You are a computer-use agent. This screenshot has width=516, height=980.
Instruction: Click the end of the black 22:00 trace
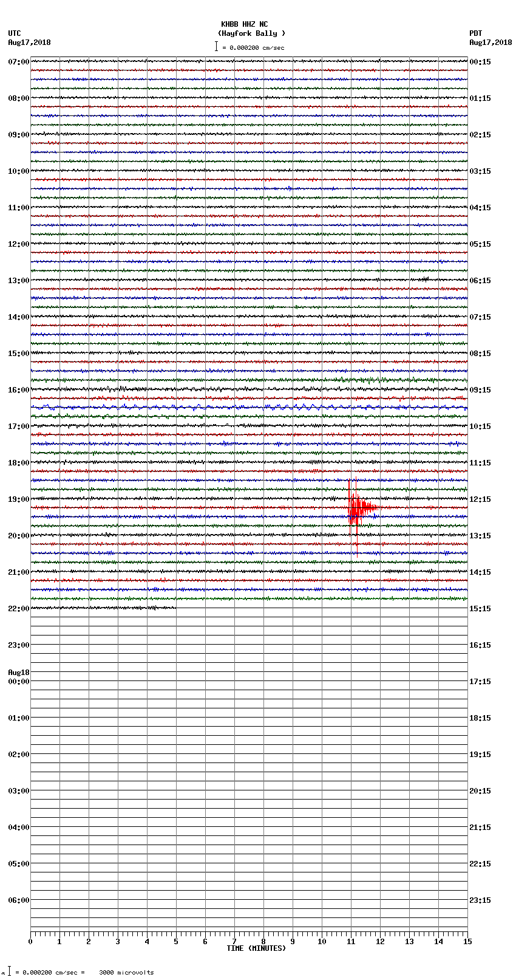[175, 608]
